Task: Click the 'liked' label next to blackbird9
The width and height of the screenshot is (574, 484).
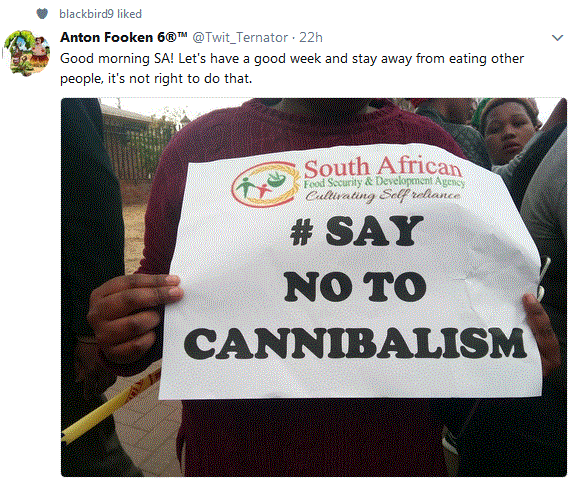Action: point(130,14)
